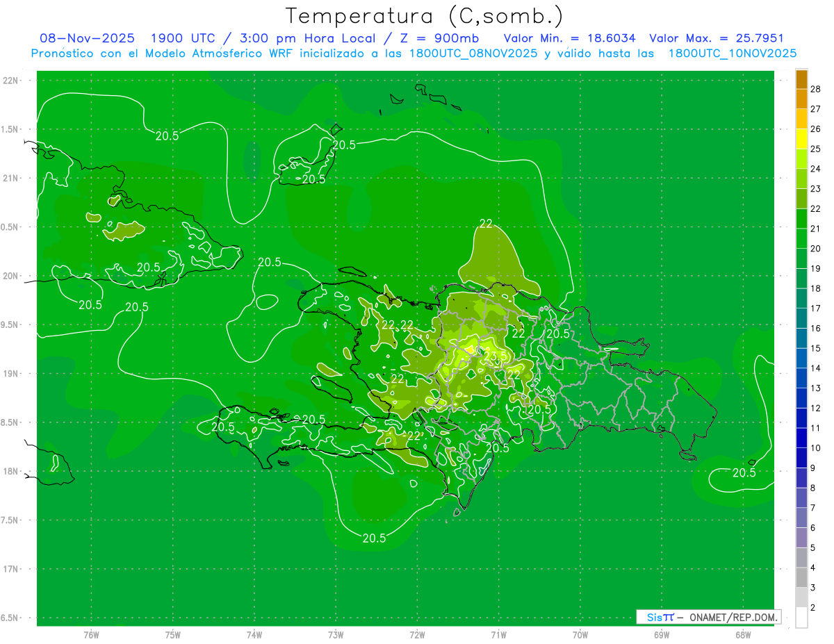Click the 17N latitude axis label
The image size is (834, 644).
[10, 569]
